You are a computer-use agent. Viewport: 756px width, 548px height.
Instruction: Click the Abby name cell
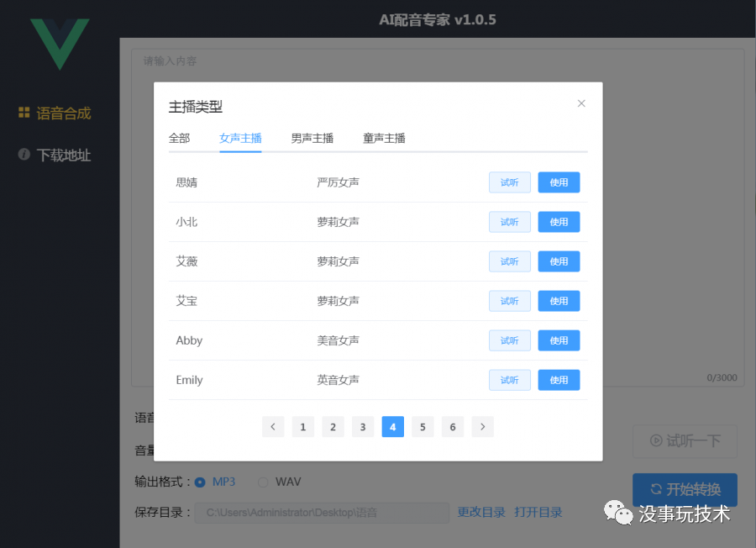pyautogui.click(x=189, y=340)
